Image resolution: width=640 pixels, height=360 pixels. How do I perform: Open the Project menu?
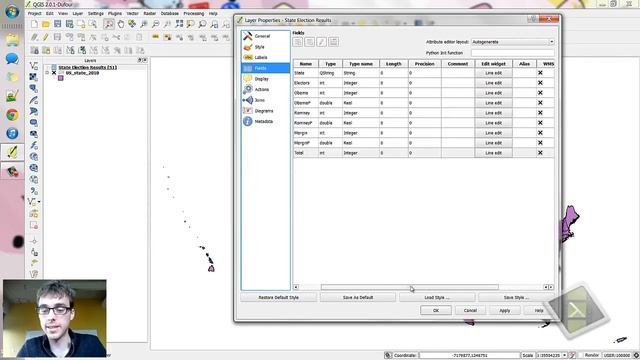(x=34, y=13)
